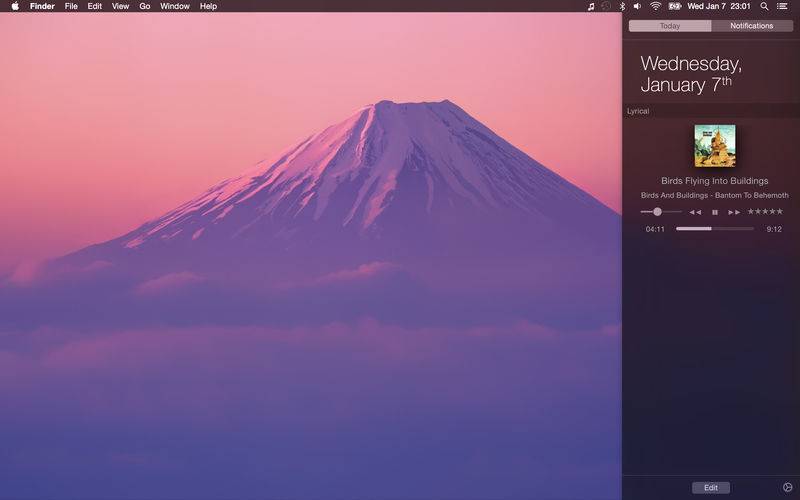Open notification settings gear icon
Screen dimensions: 800x500
pyautogui.click(x=787, y=487)
